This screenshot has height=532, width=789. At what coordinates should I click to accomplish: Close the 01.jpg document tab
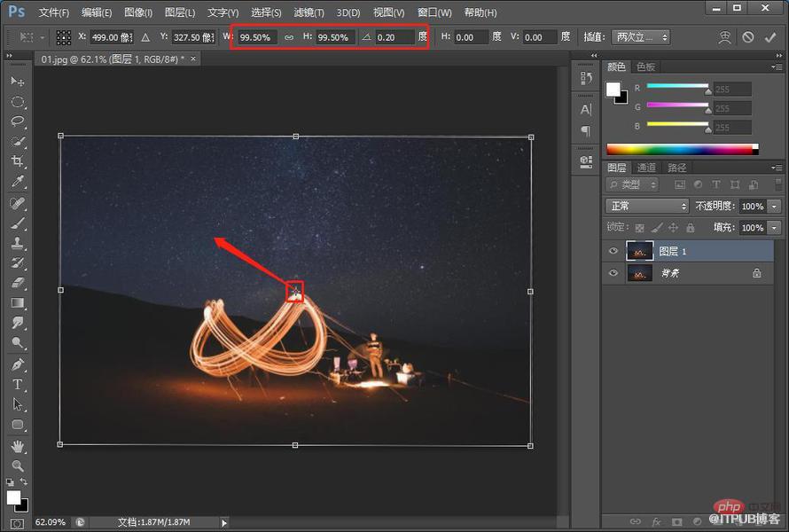pos(193,59)
